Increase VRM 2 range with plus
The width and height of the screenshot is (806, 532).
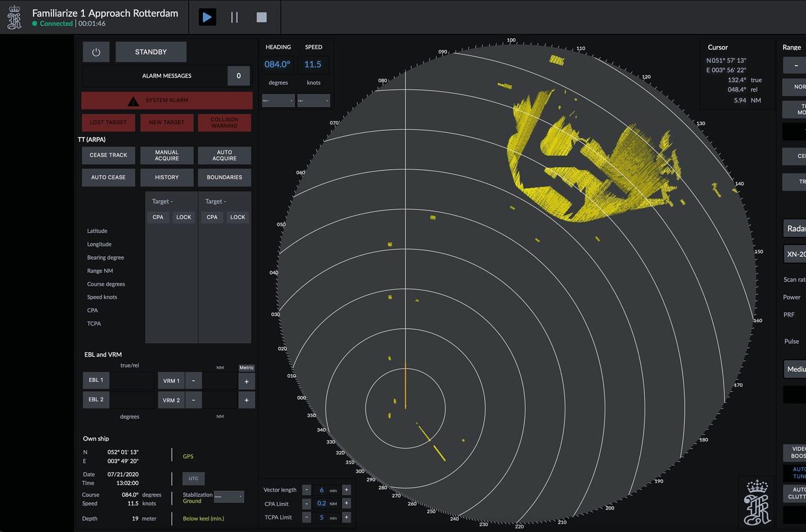tap(247, 400)
